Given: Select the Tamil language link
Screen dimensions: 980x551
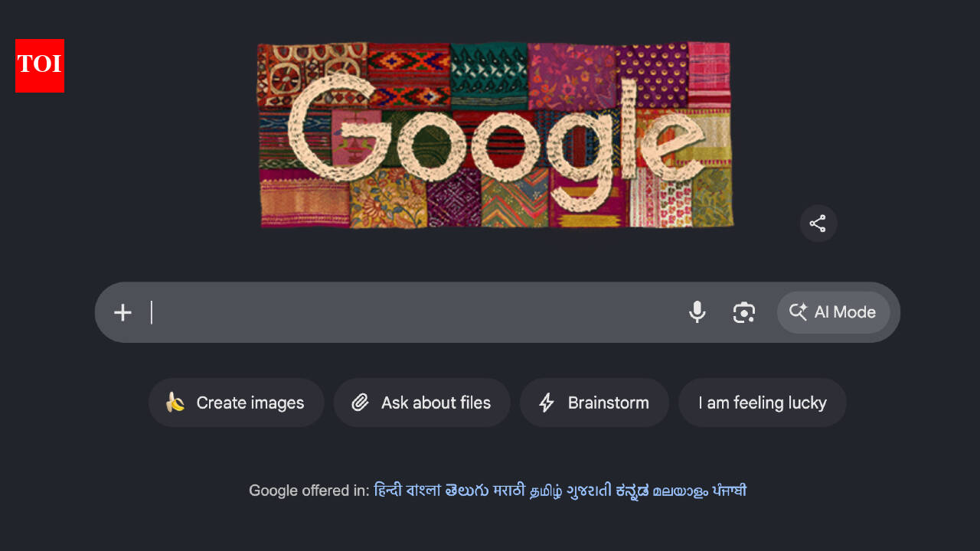Looking at the screenshot, I should pos(546,491).
